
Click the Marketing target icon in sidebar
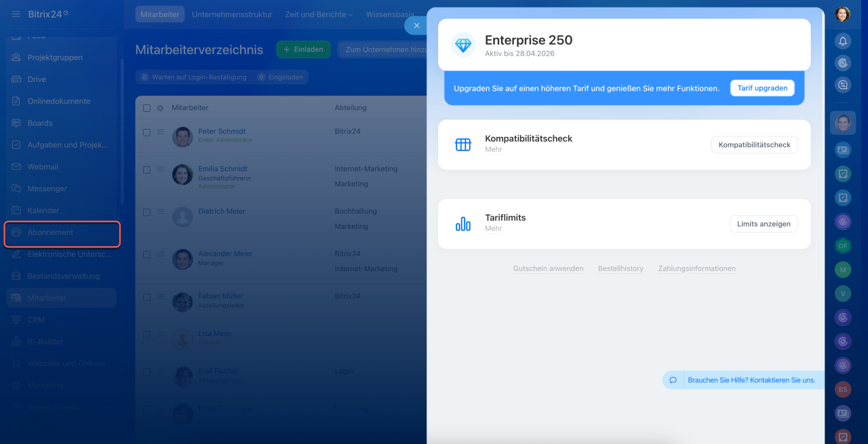tap(16, 385)
